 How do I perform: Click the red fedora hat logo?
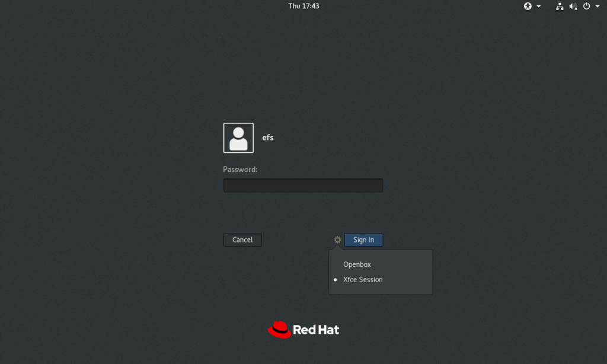coord(280,330)
